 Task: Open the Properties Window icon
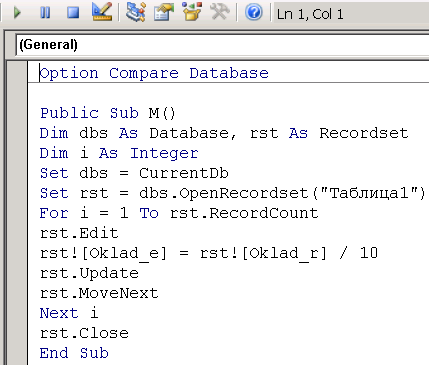164,13
